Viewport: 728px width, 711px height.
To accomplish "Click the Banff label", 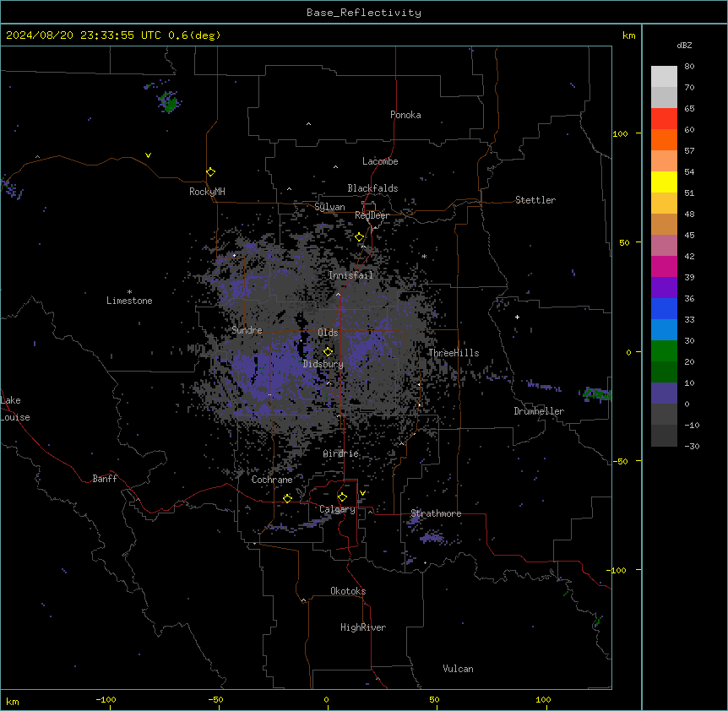I will click(105, 479).
